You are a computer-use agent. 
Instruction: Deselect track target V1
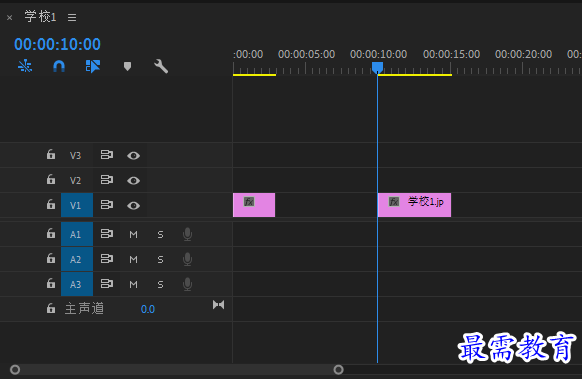pos(76,205)
